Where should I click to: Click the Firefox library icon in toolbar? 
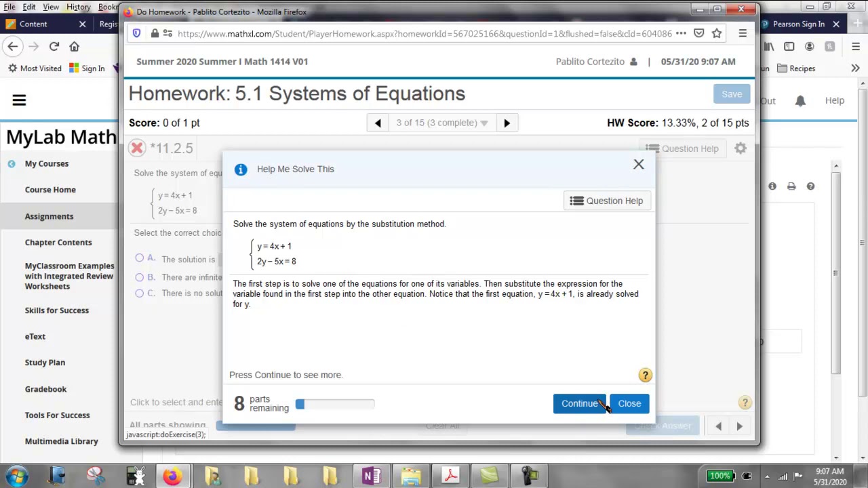[769, 46]
